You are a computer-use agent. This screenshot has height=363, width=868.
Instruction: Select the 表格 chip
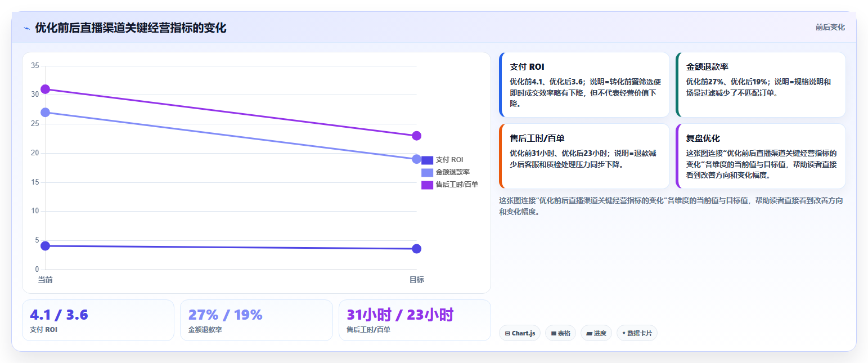tap(560, 333)
